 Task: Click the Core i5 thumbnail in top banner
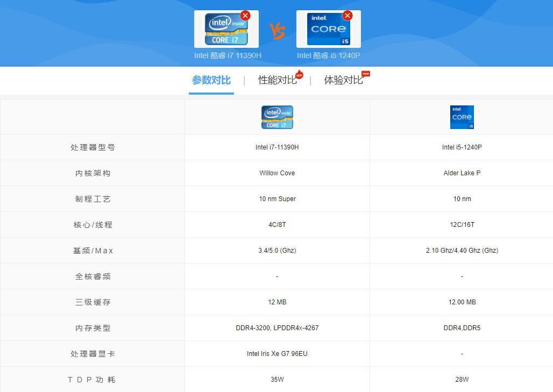[x=328, y=30]
